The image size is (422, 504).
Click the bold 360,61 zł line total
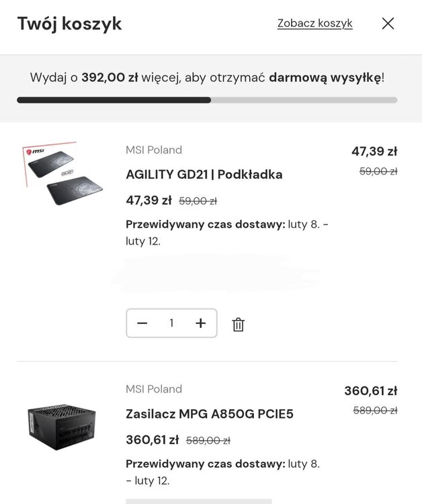[x=370, y=390]
